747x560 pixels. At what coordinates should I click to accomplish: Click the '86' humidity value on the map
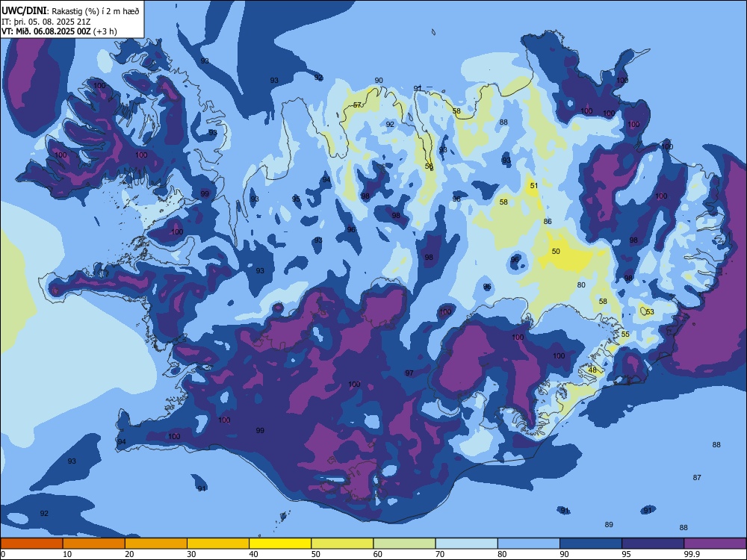pos(548,222)
